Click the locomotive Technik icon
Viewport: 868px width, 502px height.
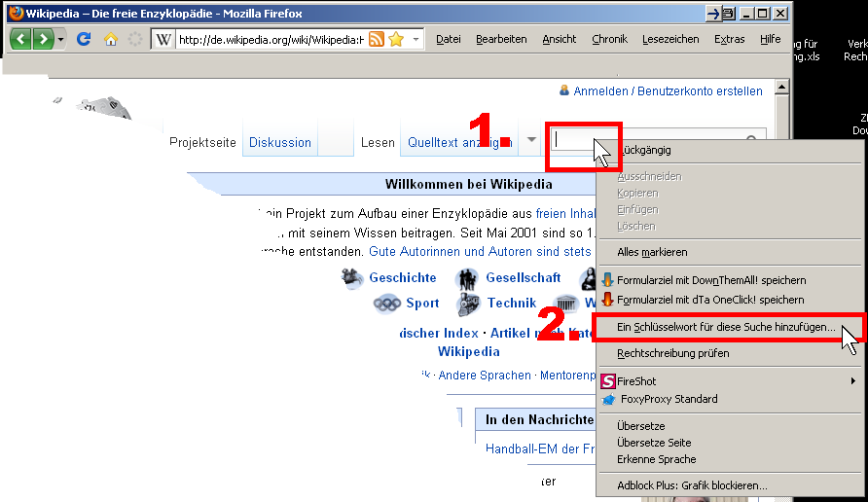pyautogui.click(x=468, y=304)
